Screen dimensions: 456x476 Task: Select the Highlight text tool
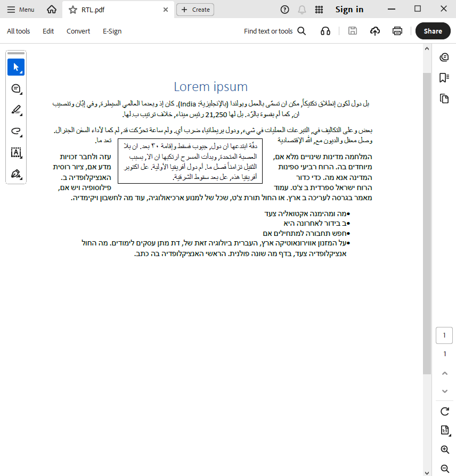point(16,110)
